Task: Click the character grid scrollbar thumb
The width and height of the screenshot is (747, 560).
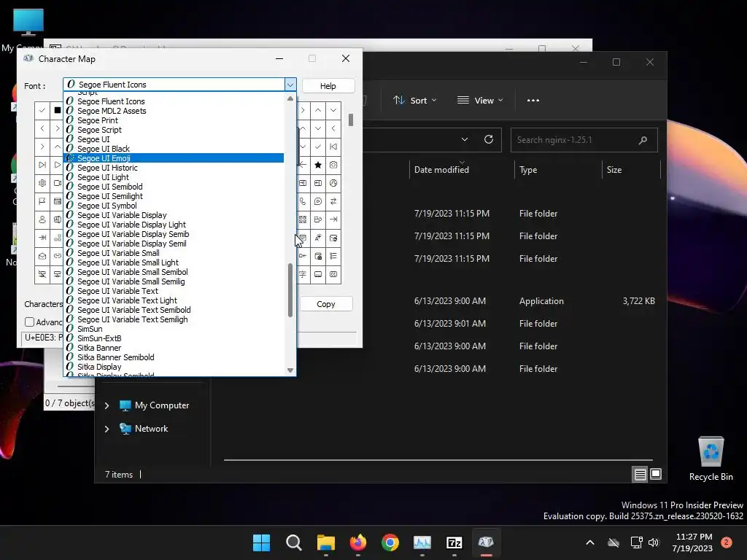Action: [351, 120]
